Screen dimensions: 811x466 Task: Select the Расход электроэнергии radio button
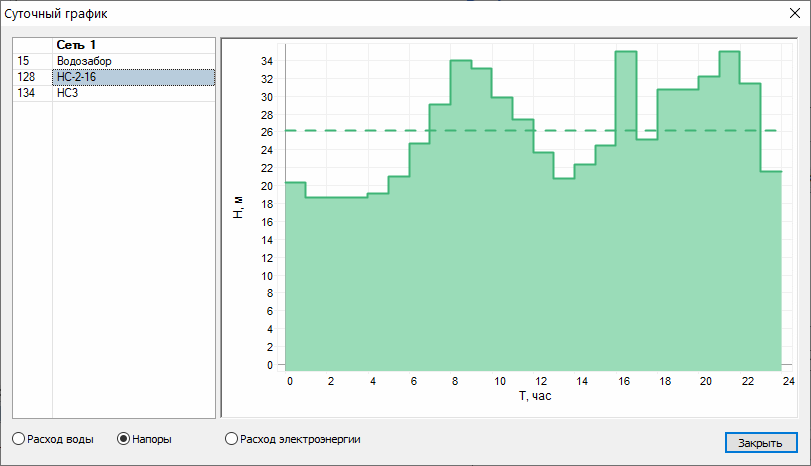tap(232, 438)
